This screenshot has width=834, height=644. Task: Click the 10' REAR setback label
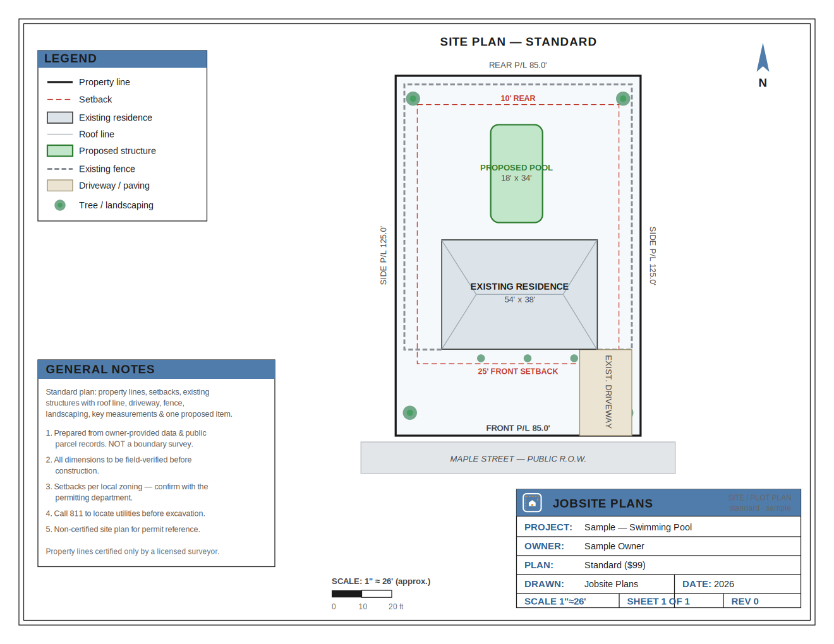(518, 98)
